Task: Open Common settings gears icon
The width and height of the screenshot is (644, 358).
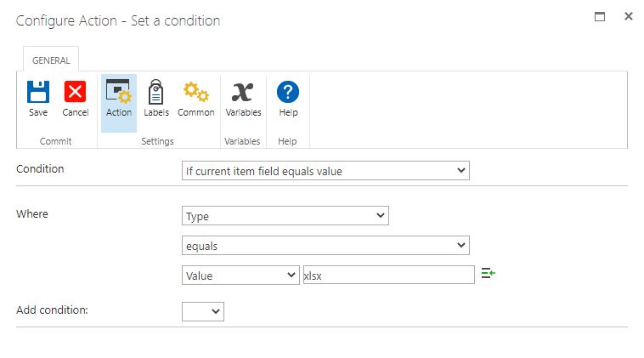Action: tap(195, 91)
